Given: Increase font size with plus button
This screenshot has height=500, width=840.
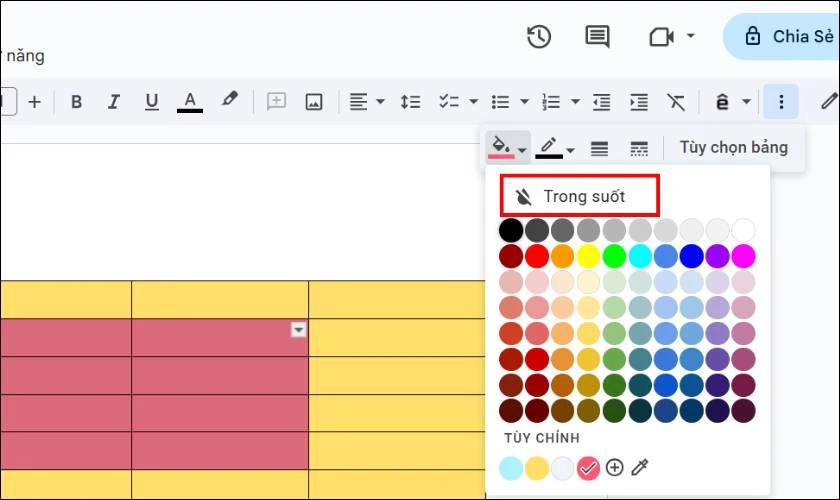Looking at the screenshot, I should pyautogui.click(x=34, y=101).
